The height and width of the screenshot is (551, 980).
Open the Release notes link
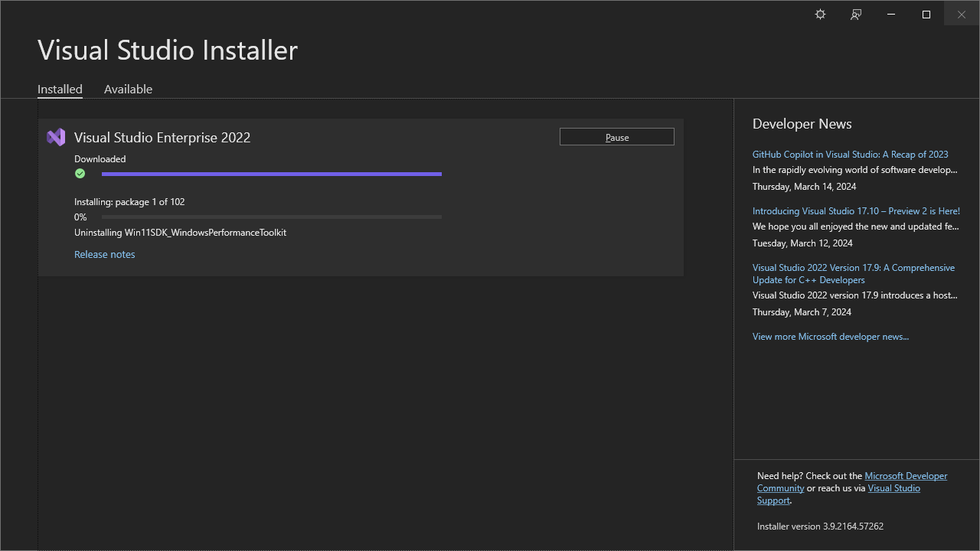pyautogui.click(x=104, y=254)
